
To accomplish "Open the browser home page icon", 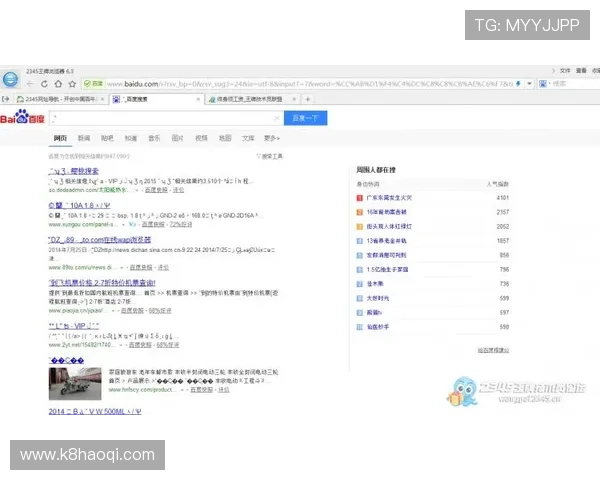I will (58, 84).
